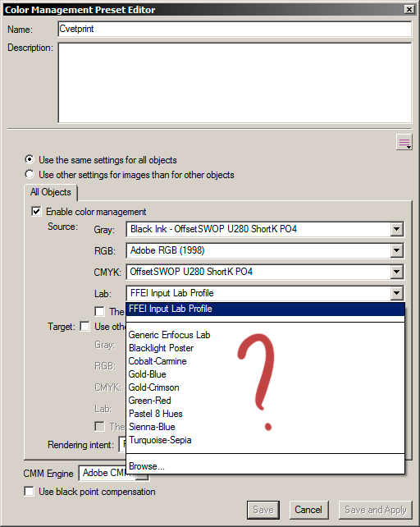This screenshot has width=420, height=527.
Task: Select 'Use other settings for images' option
Action: (30, 174)
